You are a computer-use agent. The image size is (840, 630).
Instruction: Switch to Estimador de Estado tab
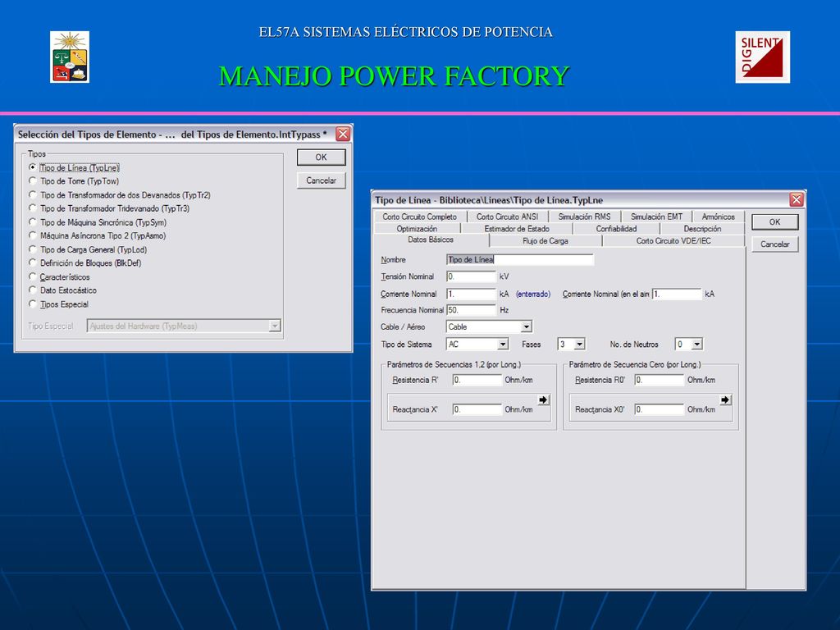click(x=517, y=229)
